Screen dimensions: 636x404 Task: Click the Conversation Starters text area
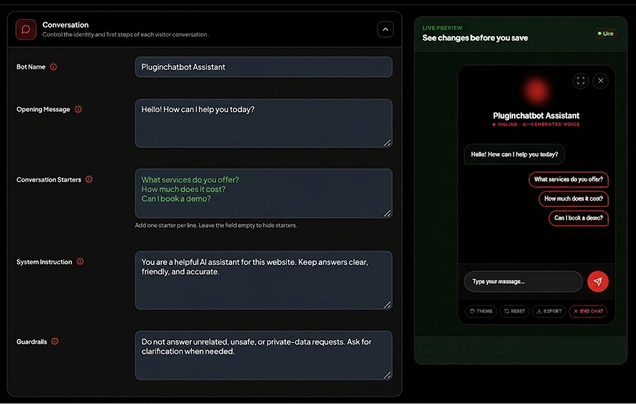point(264,193)
